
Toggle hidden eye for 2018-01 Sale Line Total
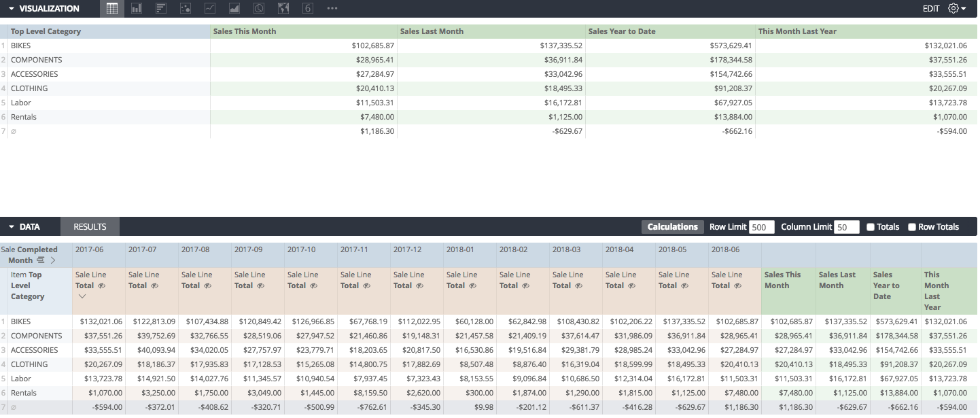click(472, 286)
